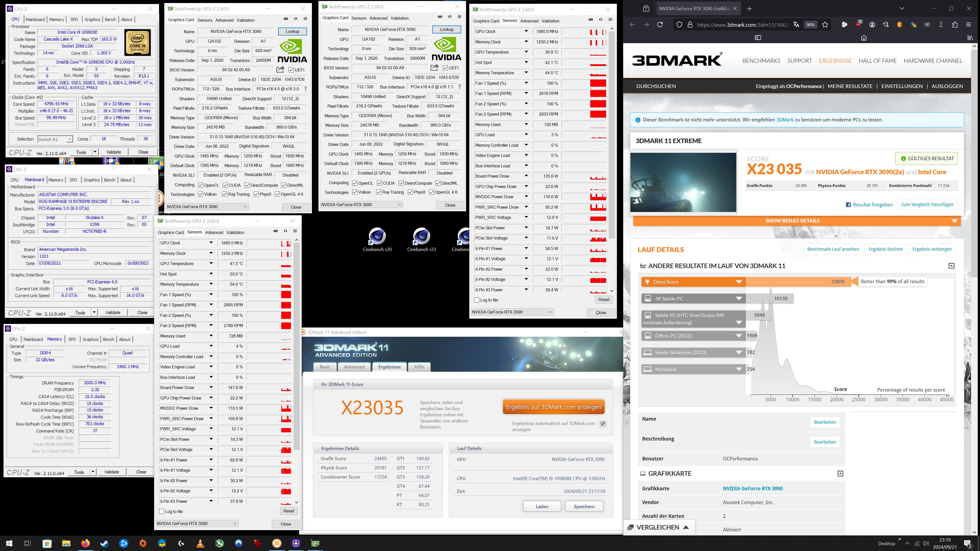Viewport: 980px width, 551px height.
Task: Tick Log to file in 30.9 °C sensors window
Action: click(x=477, y=300)
